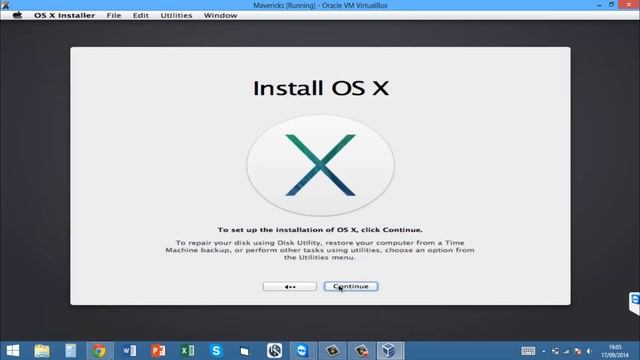This screenshot has height=360, width=640.
Task: Open File Explorer from the taskbar
Action: pyautogui.click(x=42, y=351)
